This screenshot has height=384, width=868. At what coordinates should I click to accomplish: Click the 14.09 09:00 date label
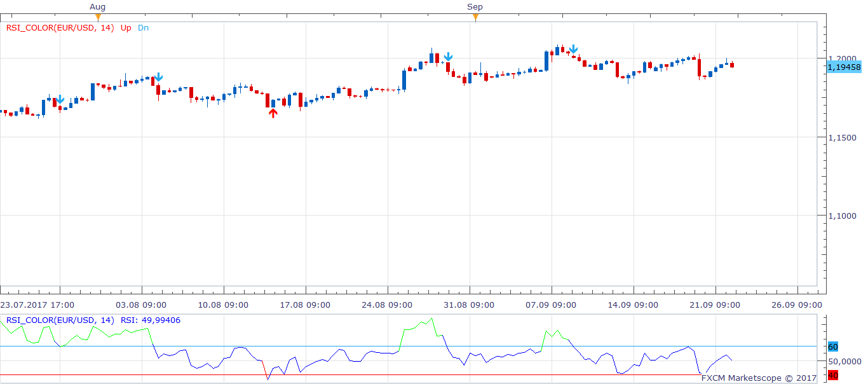pos(634,305)
